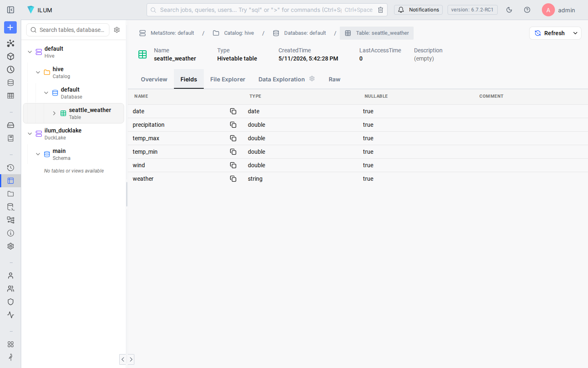Image resolution: width=588 pixels, height=368 pixels.
Task: Open the grid table icon in sidebar
Action: (11, 96)
